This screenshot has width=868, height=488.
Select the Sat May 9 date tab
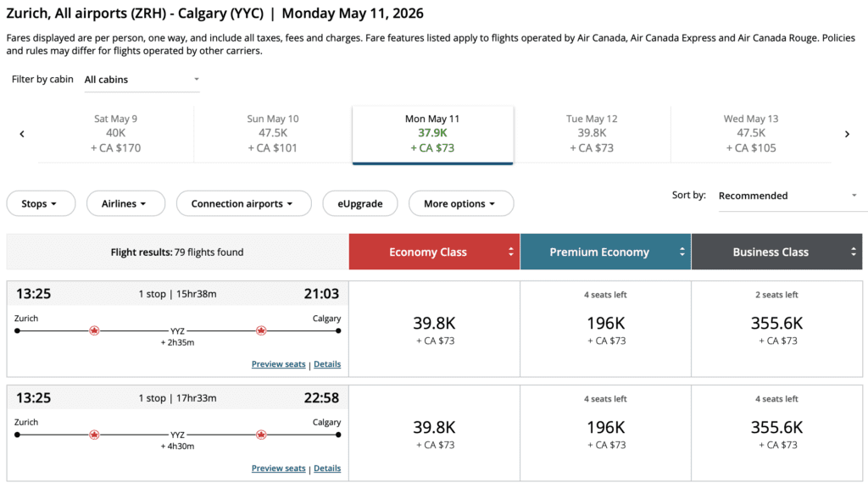[116, 134]
